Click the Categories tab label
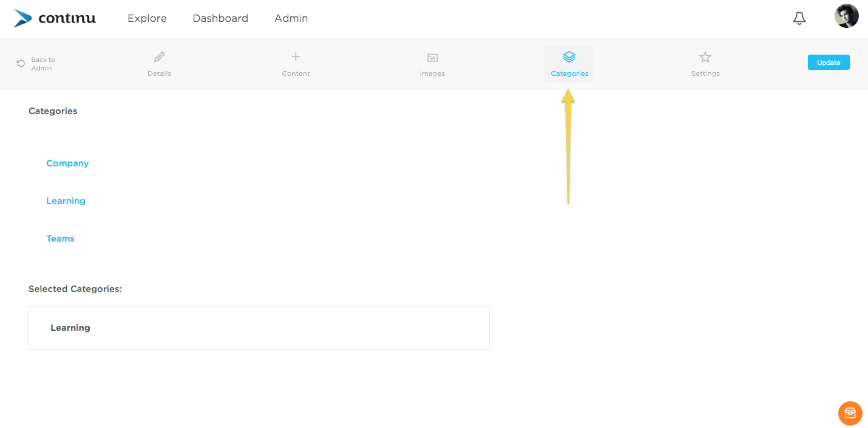The width and height of the screenshot is (868, 428). (569, 73)
